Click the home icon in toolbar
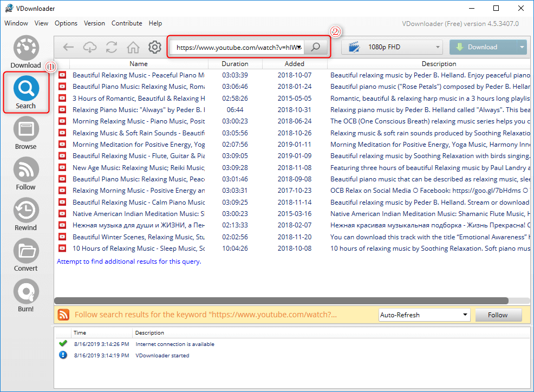Image resolution: width=534 pixels, height=392 pixels. [133, 47]
